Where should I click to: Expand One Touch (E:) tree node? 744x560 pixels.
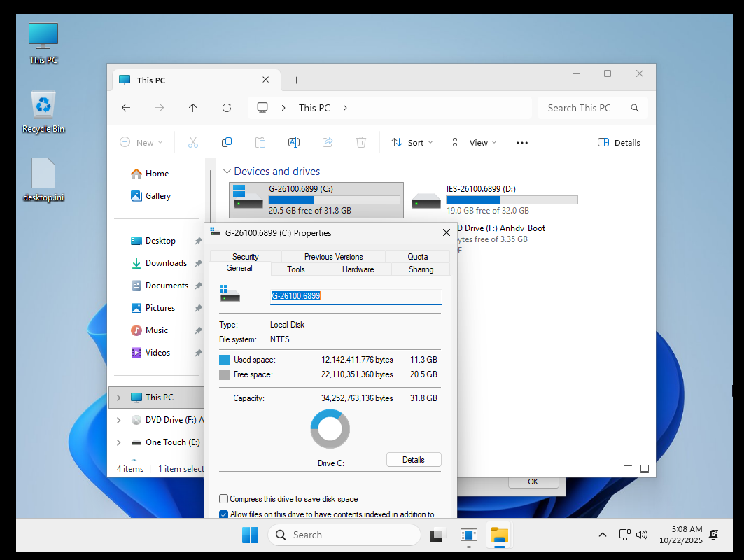118,442
